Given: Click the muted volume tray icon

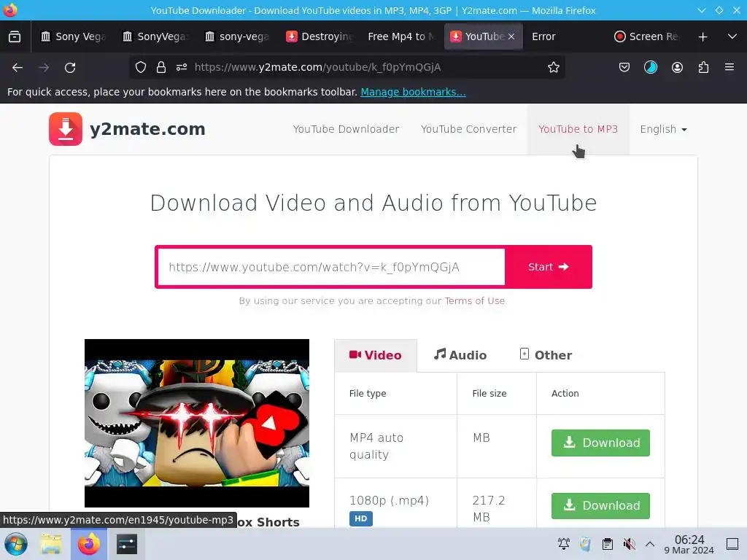Looking at the screenshot, I should point(630,543).
